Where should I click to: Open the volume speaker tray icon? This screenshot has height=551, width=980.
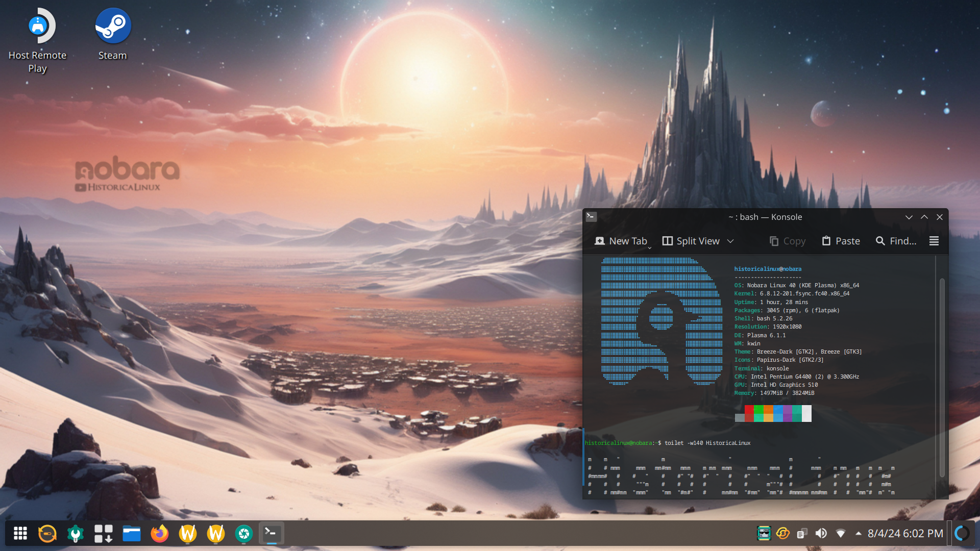[x=821, y=534]
